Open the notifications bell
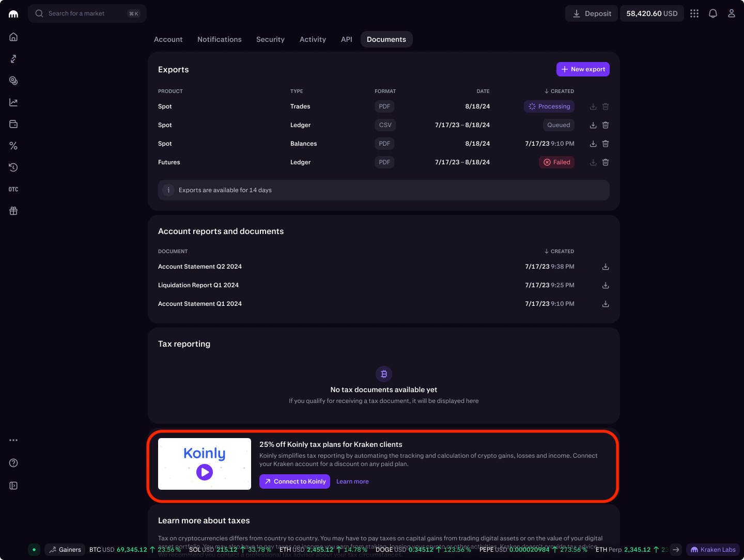Screen dimensions: 744x560 point(713,13)
